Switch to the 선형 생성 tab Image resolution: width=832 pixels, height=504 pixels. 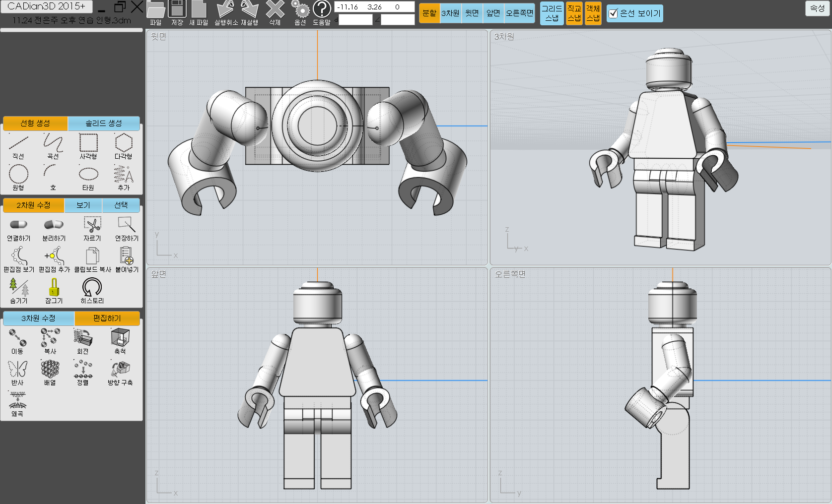35,123
